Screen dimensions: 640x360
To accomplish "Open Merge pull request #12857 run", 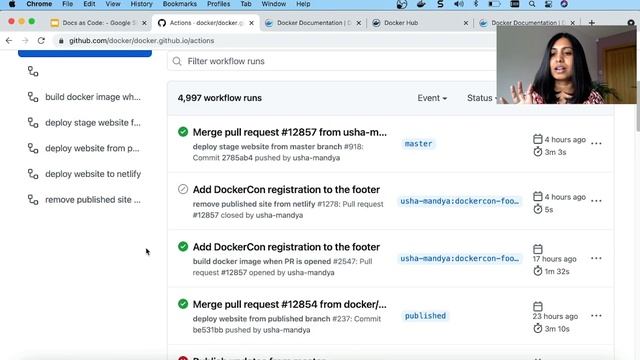I will 289,132.
